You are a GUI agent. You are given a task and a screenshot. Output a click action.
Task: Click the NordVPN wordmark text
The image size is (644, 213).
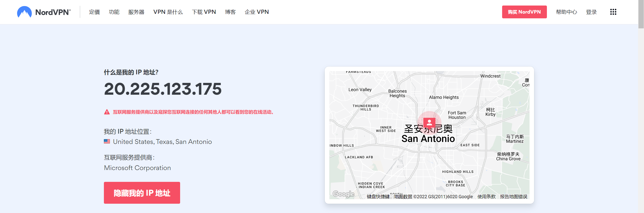tap(53, 12)
